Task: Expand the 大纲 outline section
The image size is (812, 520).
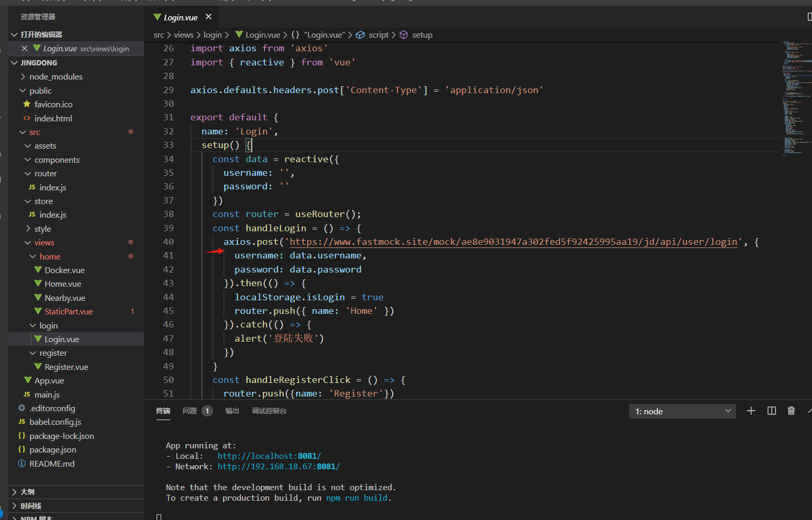Action: tap(27, 492)
